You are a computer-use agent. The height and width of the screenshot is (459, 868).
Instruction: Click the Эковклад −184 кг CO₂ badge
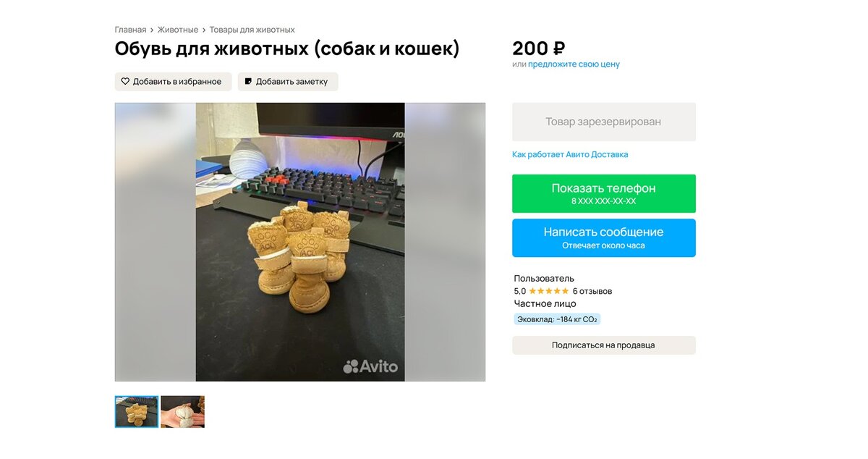pos(557,319)
